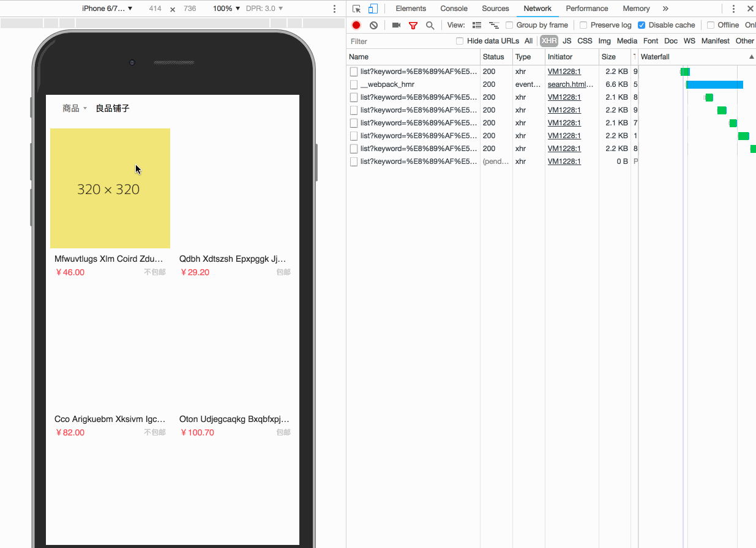This screenshot has height=548, width=756.
Task: Sort by Type column header
Action: (x=529, y=57)
